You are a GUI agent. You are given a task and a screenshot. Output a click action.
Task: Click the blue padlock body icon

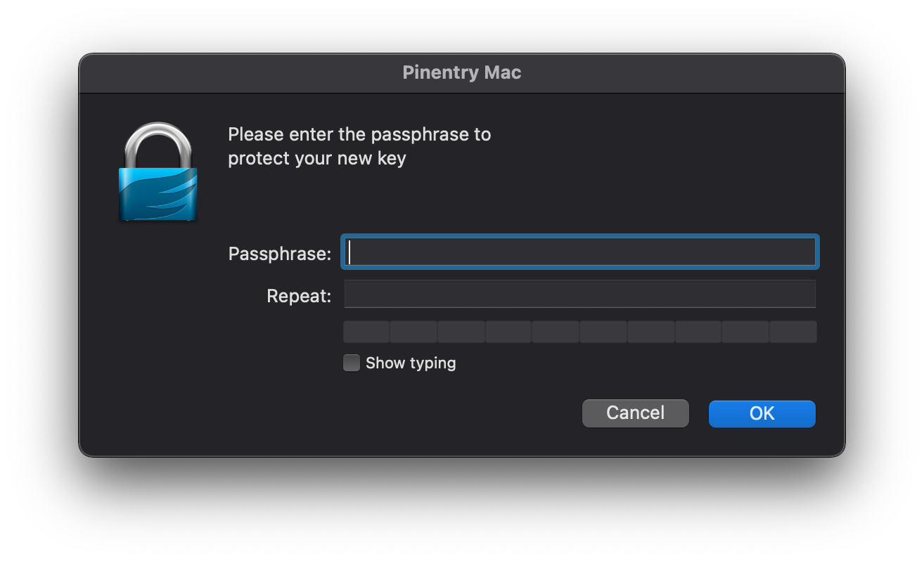click(x=158, y=194)
